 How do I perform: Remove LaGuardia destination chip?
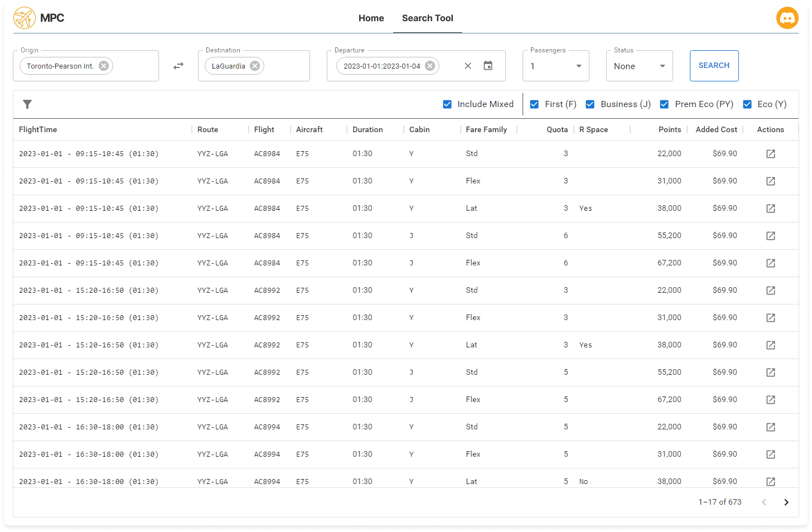tap(255, 66)
